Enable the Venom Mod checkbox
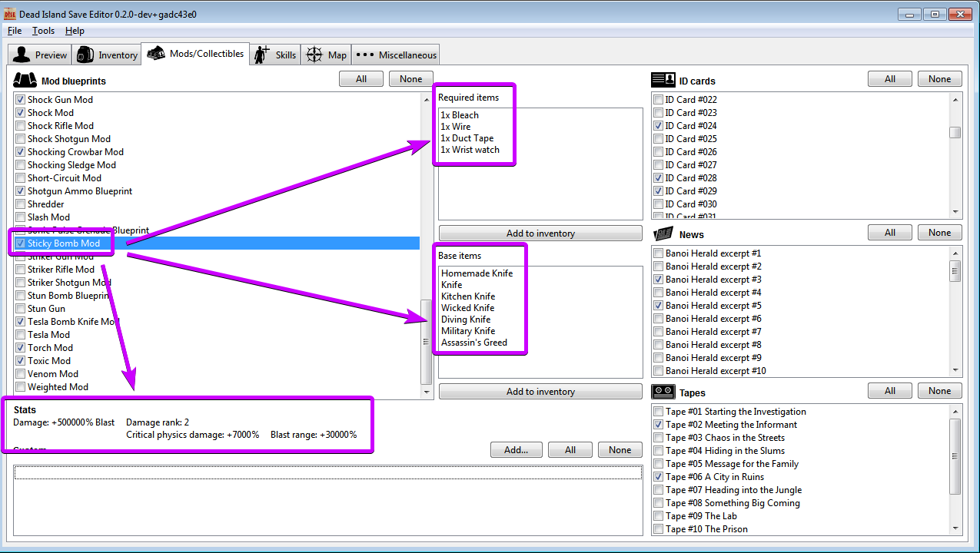 (21, 374)
